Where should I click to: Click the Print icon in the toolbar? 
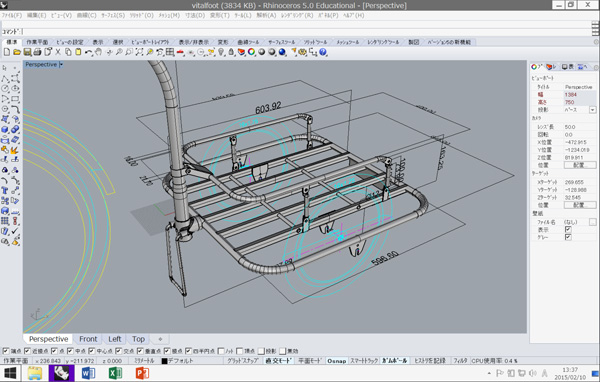click(x=37, y=52)
